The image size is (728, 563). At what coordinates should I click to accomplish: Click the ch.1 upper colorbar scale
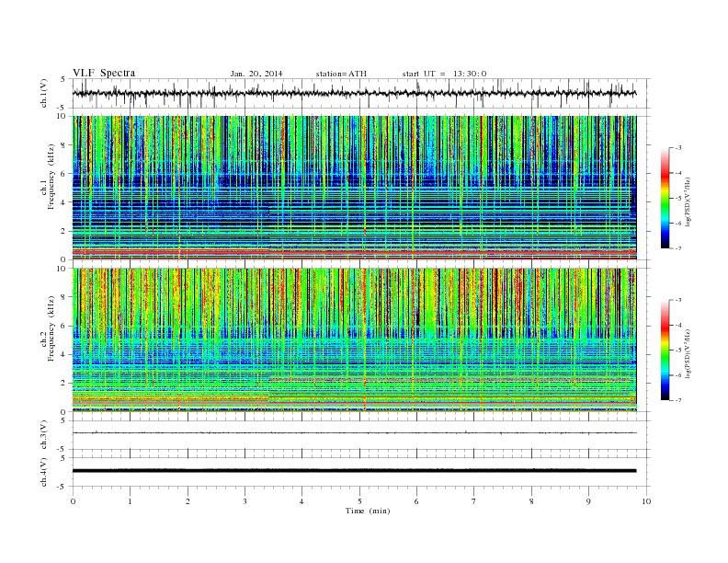(665, 198)
